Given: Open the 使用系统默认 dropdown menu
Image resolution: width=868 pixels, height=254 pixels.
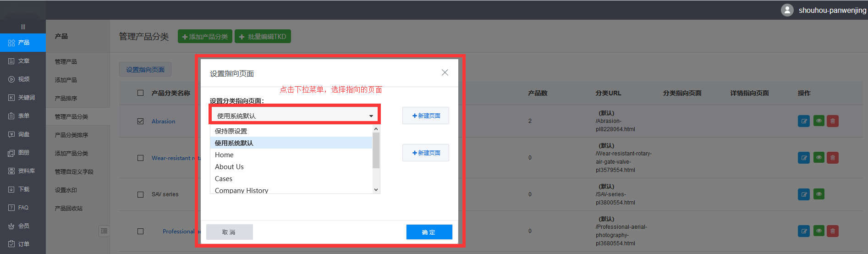Looking at the screenshot, I should [x=295, y=116].
